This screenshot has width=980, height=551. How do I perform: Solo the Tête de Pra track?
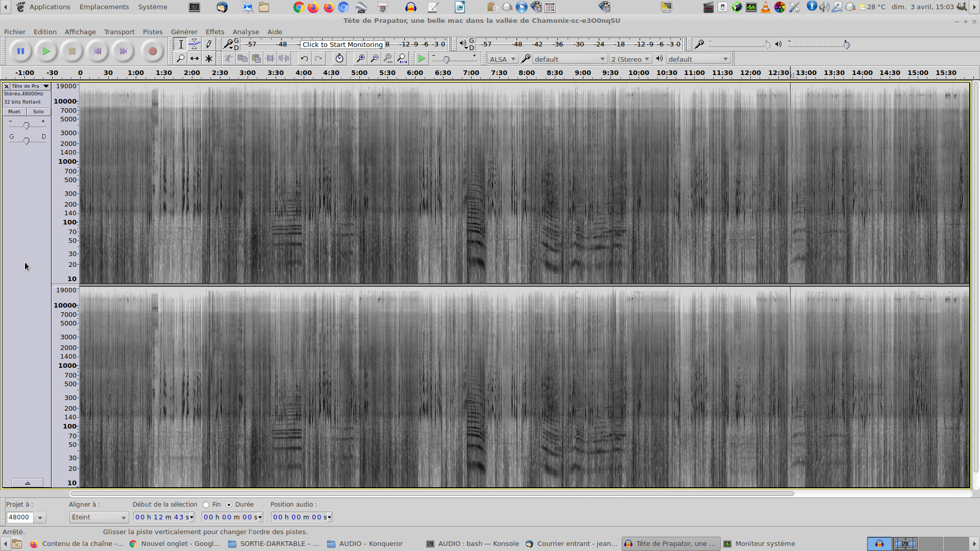(x=38, y=112)
